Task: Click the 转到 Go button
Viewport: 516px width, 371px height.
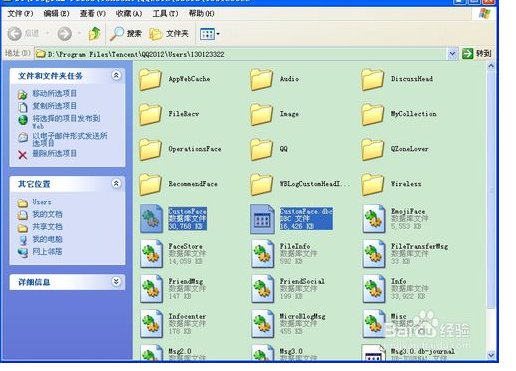Action: [477, 53]
